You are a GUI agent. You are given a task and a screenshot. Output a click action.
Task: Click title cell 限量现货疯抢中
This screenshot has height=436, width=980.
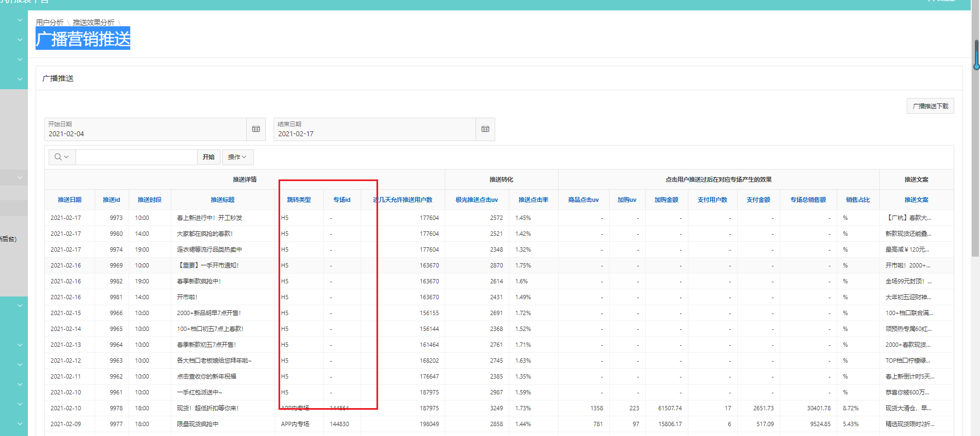pos(198,424)
